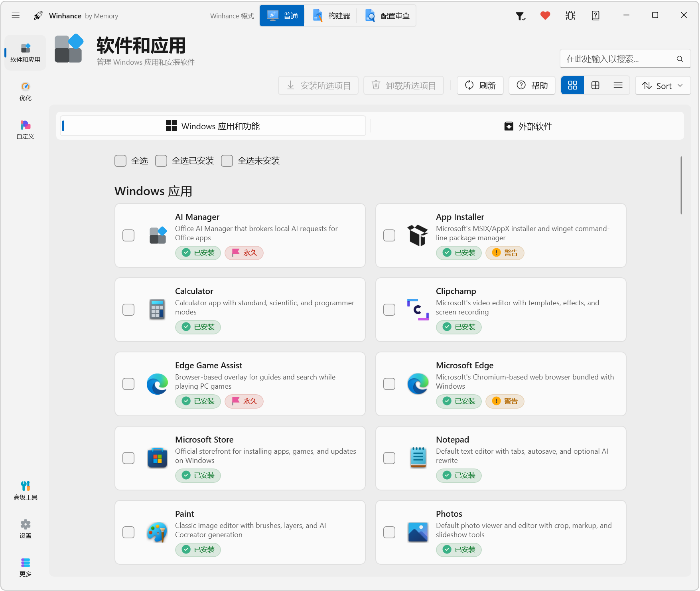
Task: Click Uninstall Selected Items (卸载所选项目) button
Action: coord(404,85)
